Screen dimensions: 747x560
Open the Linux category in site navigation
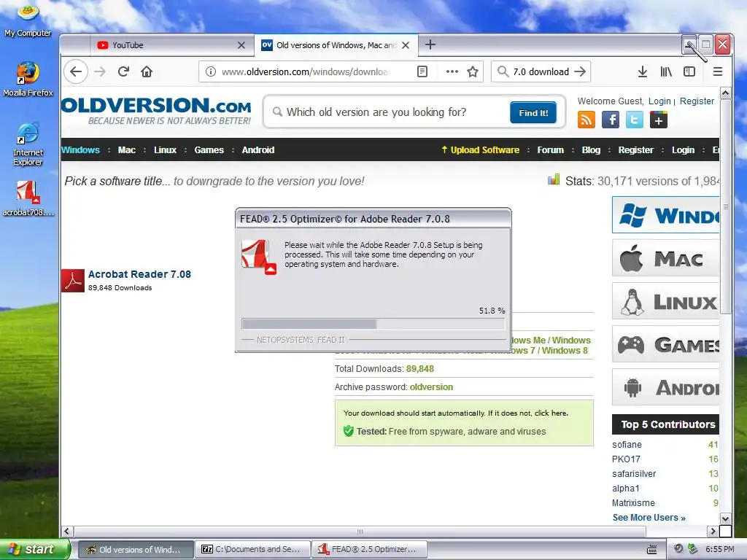pyautogui.click(x=166, y=150)
